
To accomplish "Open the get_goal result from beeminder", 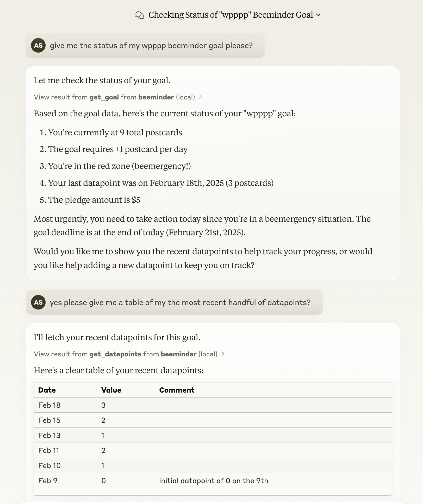I will click(114, 97).
